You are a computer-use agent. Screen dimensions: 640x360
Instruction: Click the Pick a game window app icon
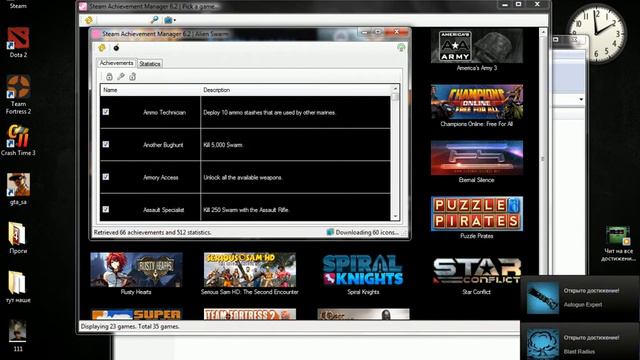pyautogui.click(x=83, y=7)
